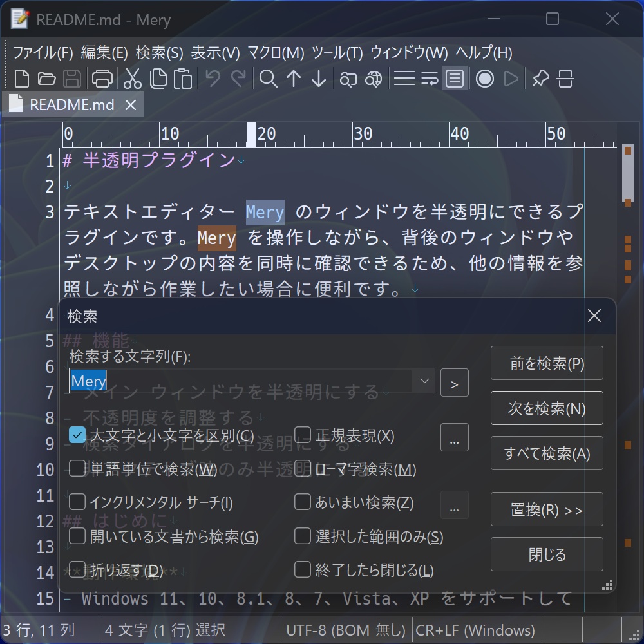The image size is (644, 644).
Task: Toggle 折り返す(D) checkbox
Action: (77, 570)
